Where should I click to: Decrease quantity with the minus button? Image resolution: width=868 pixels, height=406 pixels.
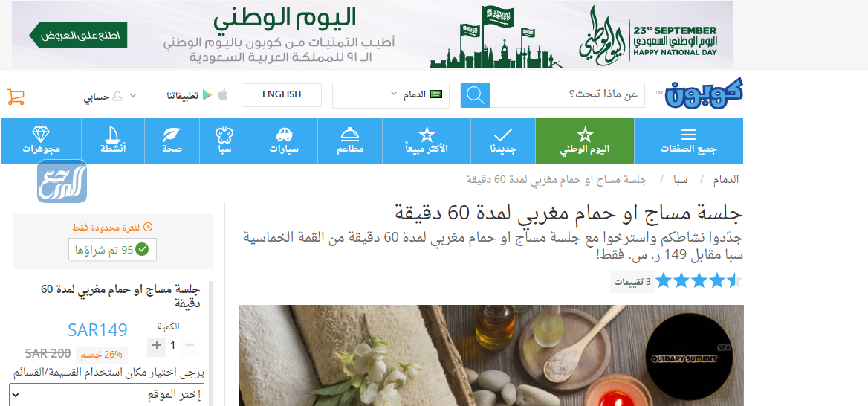click(x=190, y=346)
